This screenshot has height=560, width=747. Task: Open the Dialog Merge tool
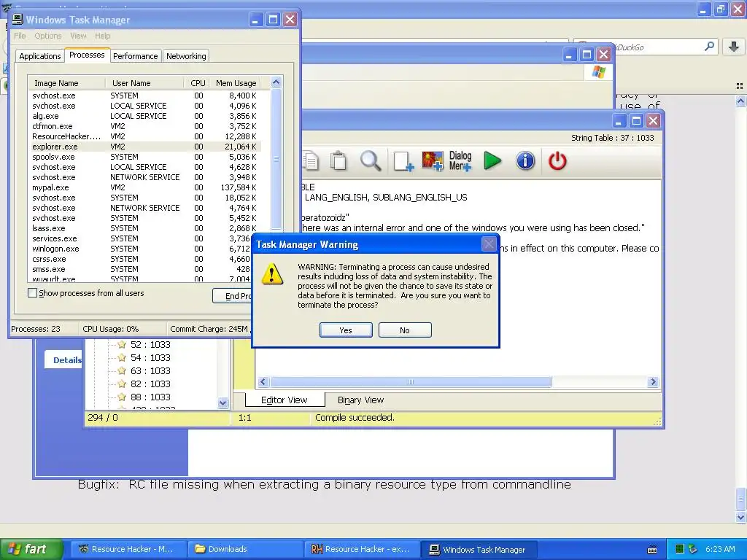tap(460, 161)
